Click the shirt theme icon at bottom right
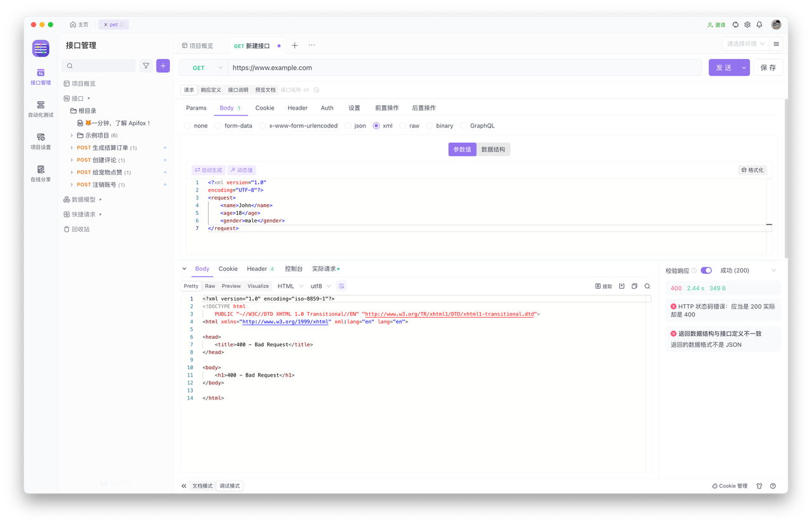Image resolution: width=812 pixels, height=525 pixels. coord(759,486)
